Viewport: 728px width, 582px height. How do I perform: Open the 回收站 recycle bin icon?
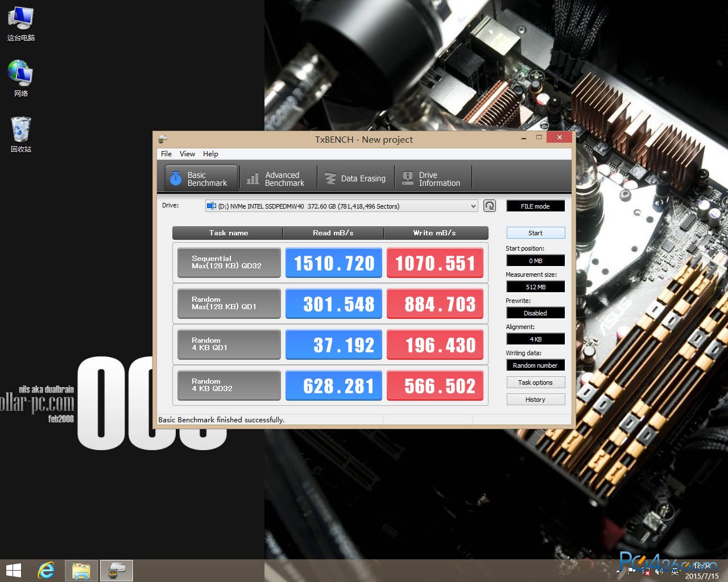pyautogui.click(x=21, y=134)
